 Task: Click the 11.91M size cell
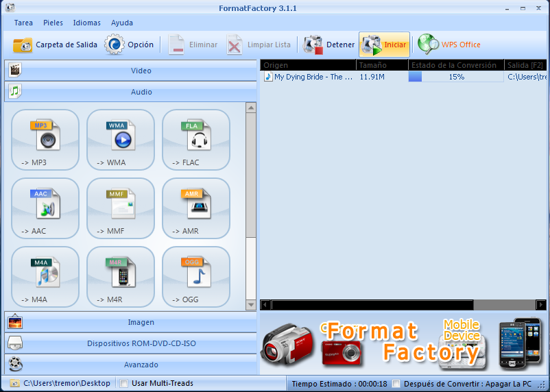(x=372, y=77)
